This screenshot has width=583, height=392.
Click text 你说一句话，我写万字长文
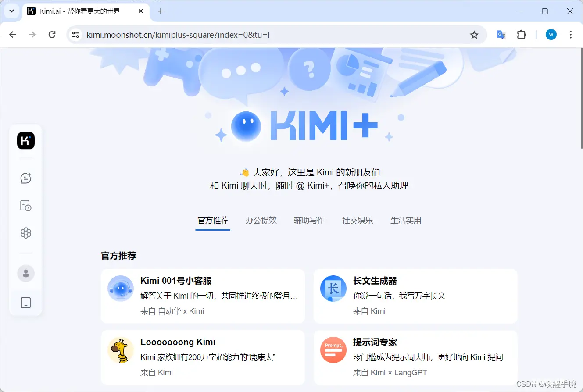click(399, 296)
